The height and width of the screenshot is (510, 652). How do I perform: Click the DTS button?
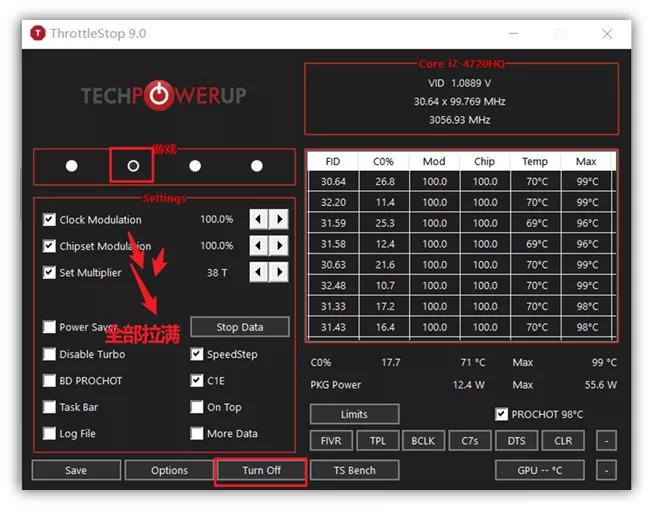(516, 441)
